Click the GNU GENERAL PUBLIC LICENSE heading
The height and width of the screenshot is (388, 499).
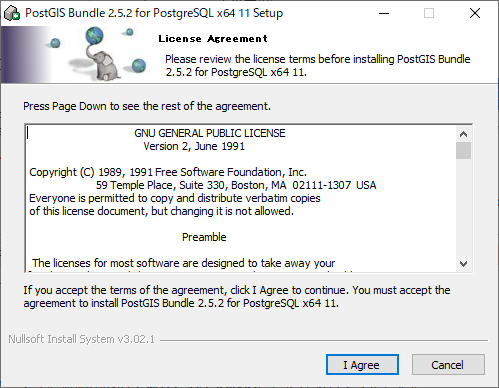(210, 133)
